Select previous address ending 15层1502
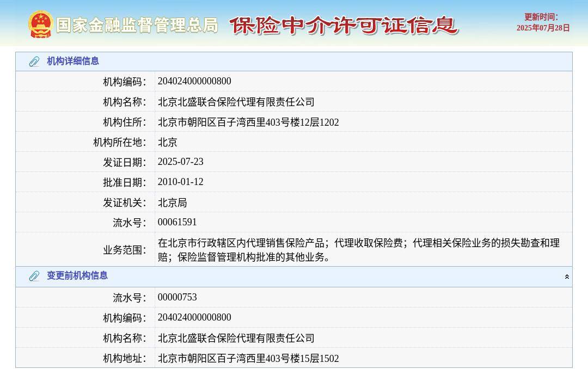Viewport: 588px width, 369px height. tap(248, 359)
